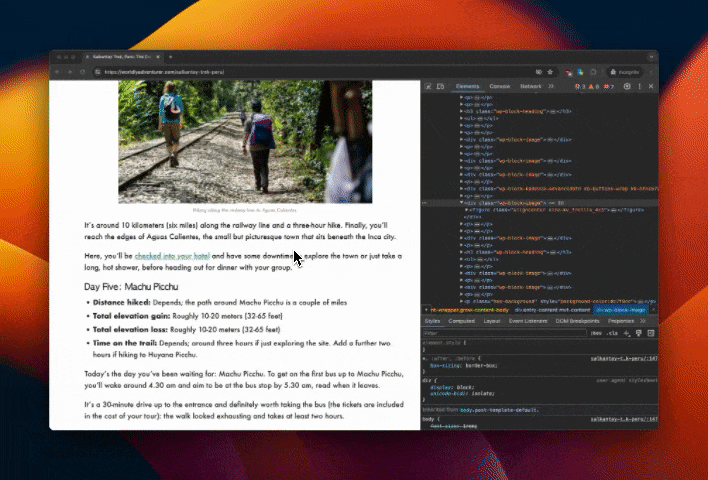
Task: Click the body.post-template-default inherited link
Action: pyautogui.click(x=499, y=410)
